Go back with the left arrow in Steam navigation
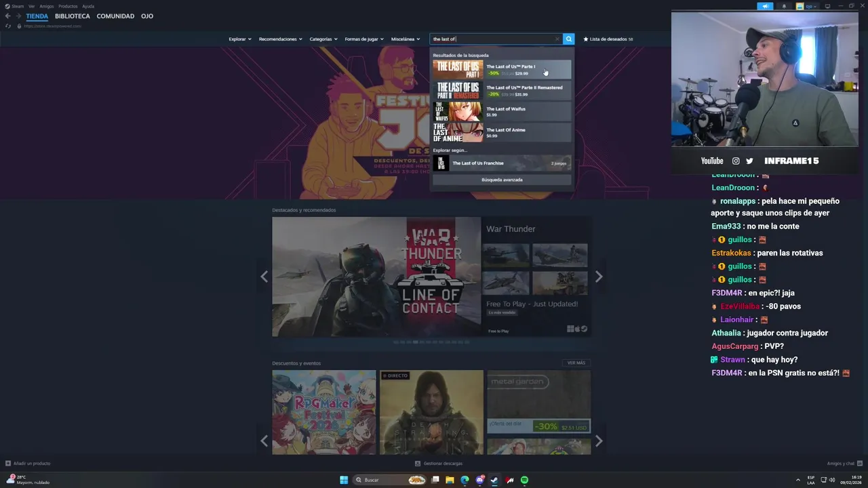Screen dimensions: 868x488 [x=7, y=16]
